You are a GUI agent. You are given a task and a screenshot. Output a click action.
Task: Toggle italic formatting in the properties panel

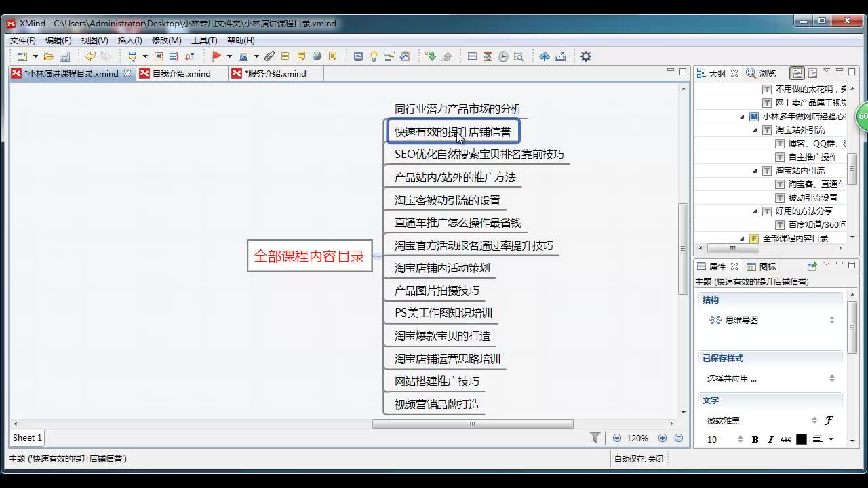pos(770,439)
